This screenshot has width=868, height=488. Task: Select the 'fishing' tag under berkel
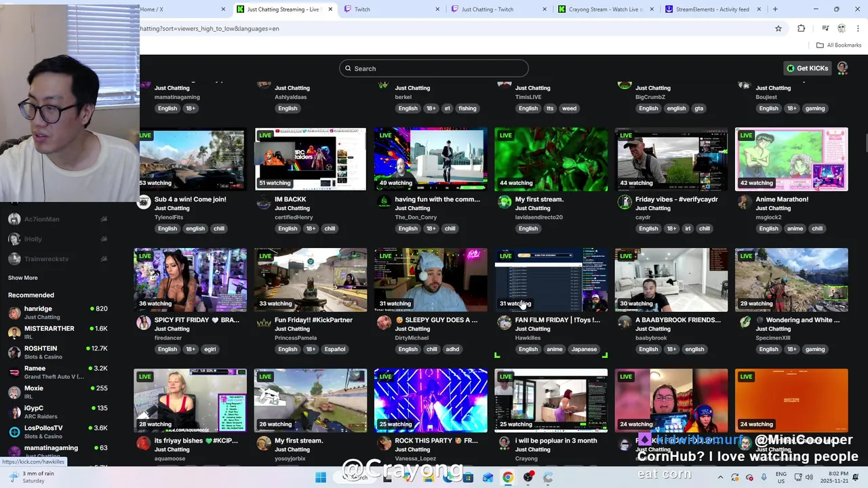[x=467, y=108]
